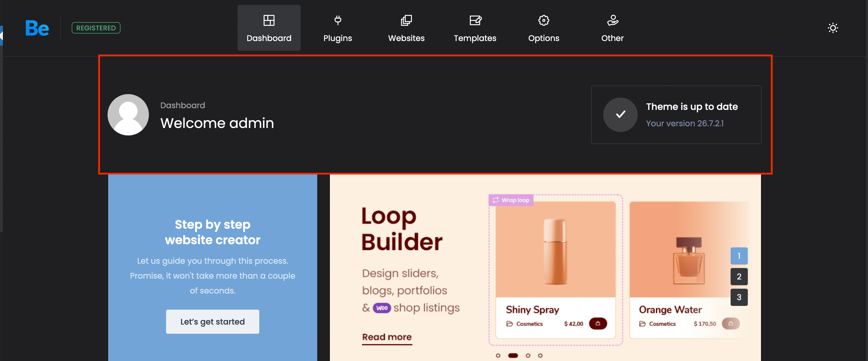Click the admin avatar image
Screen dimensions: 868x361
128,114
